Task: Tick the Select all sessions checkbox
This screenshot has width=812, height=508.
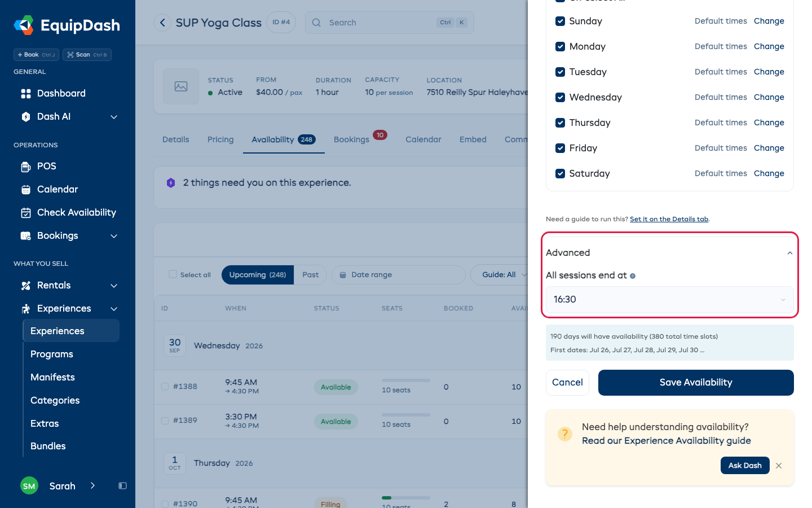Action: click(173, 275)
